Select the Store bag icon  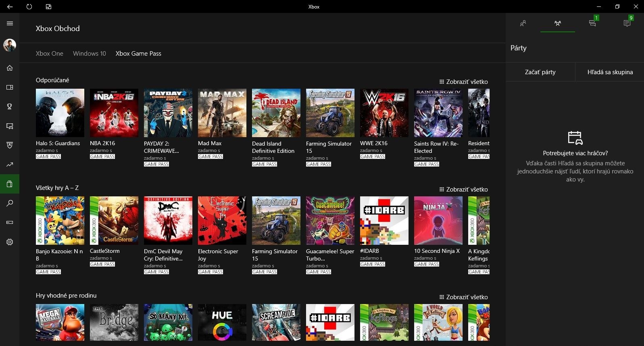point(10,184)
